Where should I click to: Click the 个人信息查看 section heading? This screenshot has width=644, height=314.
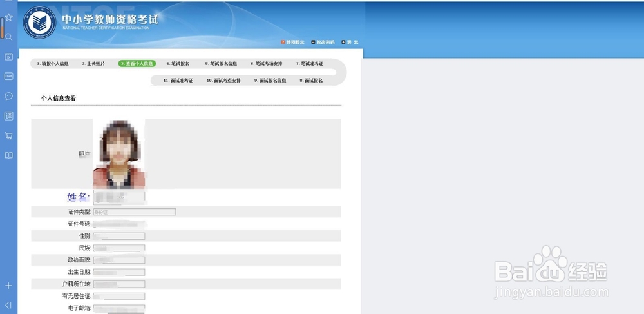pyautogui.click(x=59, y=99)
